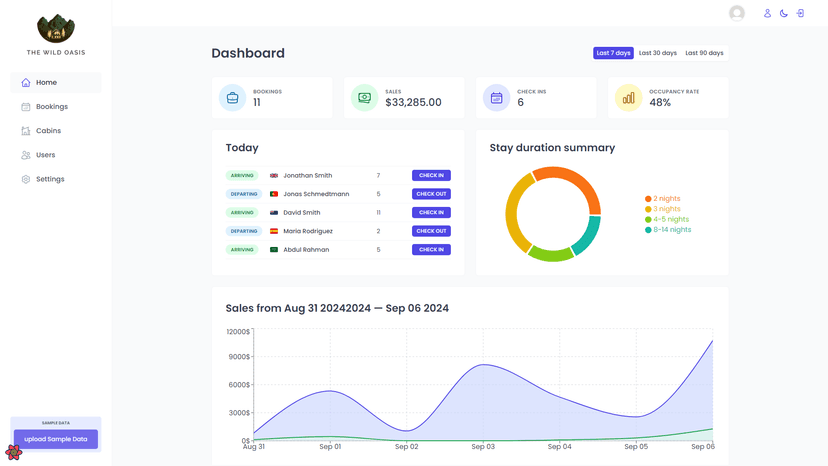Open the user account icon in header
Screen dimensions: 828x466
point(767,14)
